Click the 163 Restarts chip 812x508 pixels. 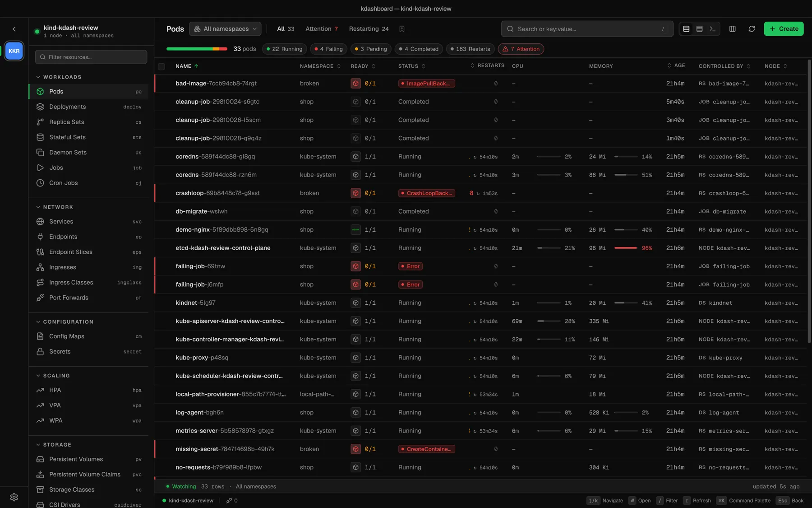point(470,49)
